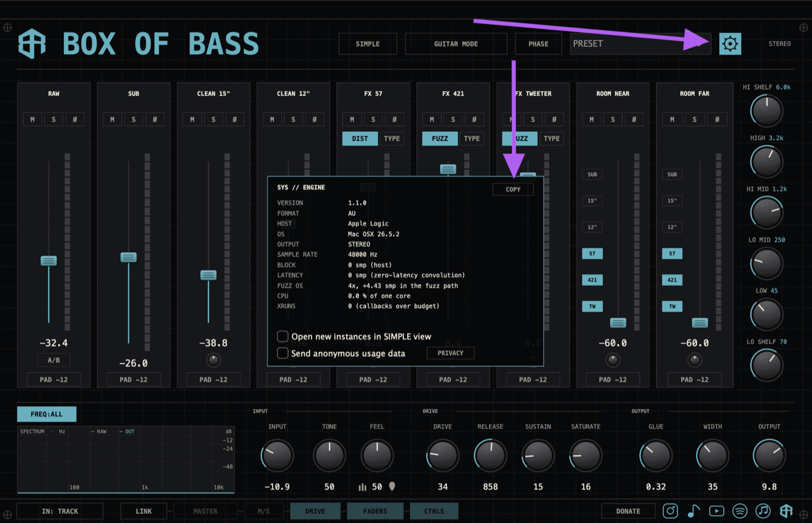
Task: Open the YouTube icon in footer
Action: pyautogui.click(x=717, y=511)
